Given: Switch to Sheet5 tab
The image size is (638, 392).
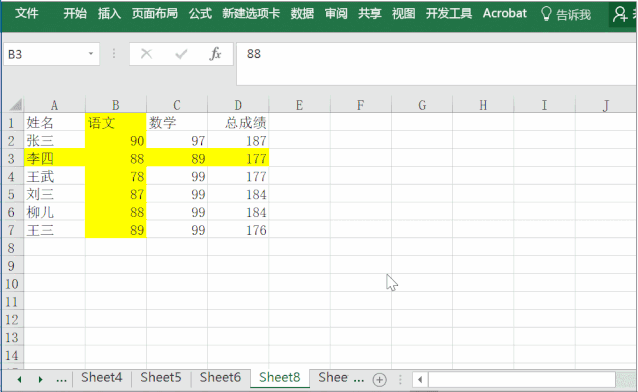Looking at the screenshot, I should tap(160, 378).
